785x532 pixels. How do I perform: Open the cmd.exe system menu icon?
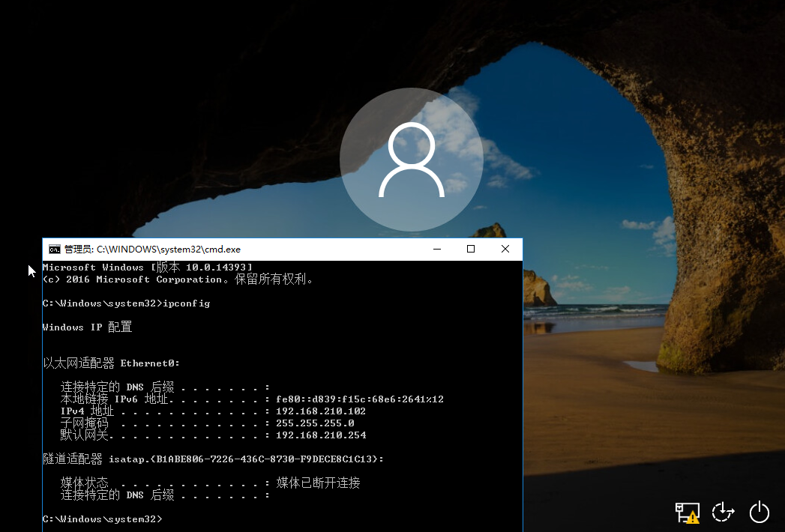[55, 250]
